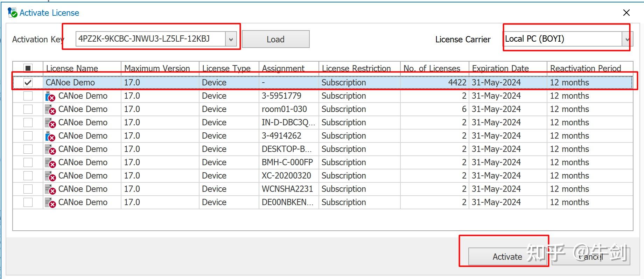Tick the checkbox for assignment 3-4914262
The height and width of the screenshot is (279, 644).
coord(28,136)
